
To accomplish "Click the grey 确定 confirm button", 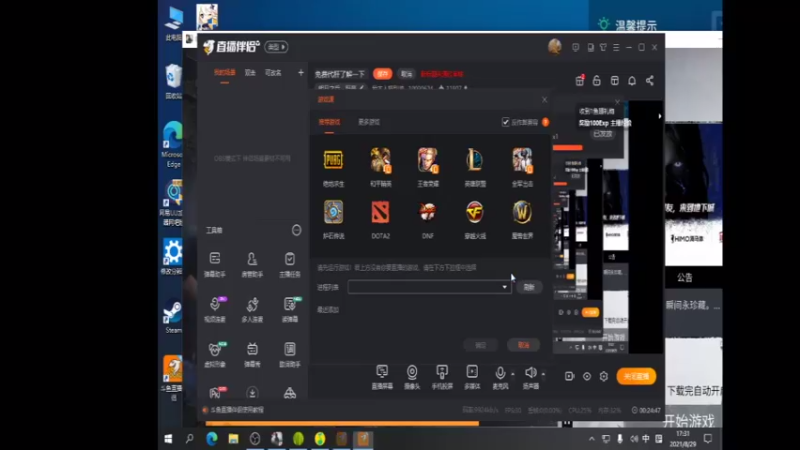I will click(480, 345).
